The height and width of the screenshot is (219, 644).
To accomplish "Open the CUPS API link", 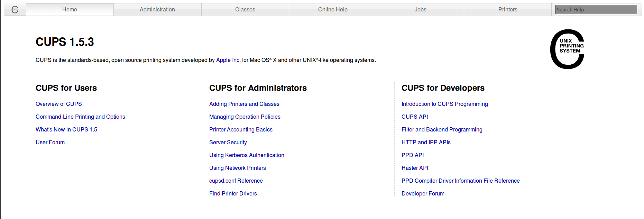I will click(415, 117).
